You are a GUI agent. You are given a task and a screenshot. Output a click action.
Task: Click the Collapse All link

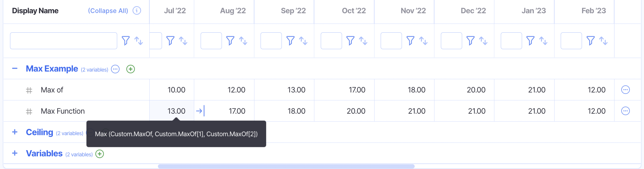(108, 11)
